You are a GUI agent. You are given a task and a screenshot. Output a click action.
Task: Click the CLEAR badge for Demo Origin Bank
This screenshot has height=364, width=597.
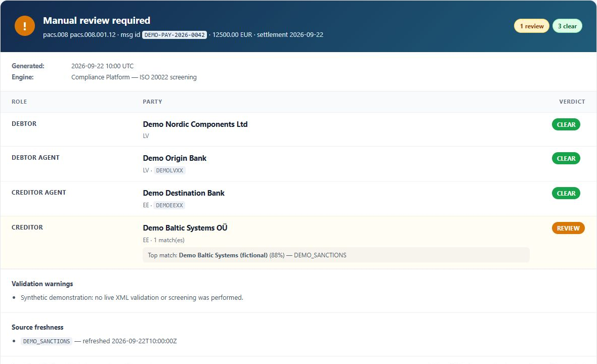tap(566, 158)
